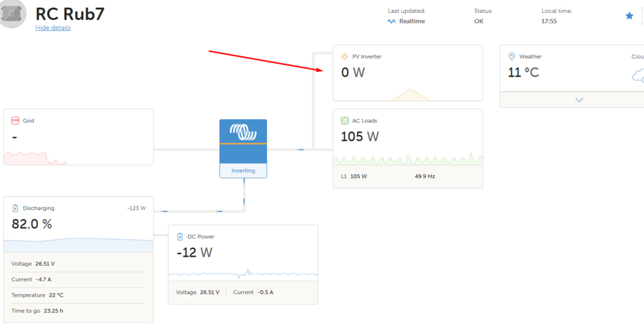Click the Hide details link

tap(53, 28)
